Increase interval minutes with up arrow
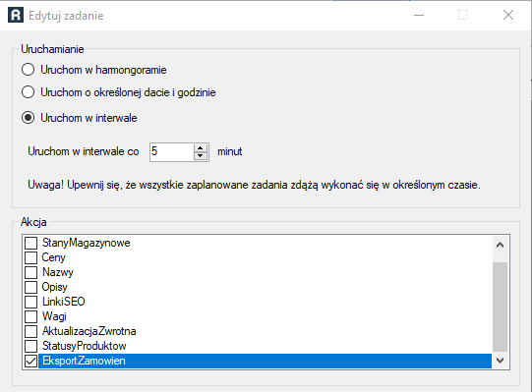The image size is (532, 392). point(201,147)
